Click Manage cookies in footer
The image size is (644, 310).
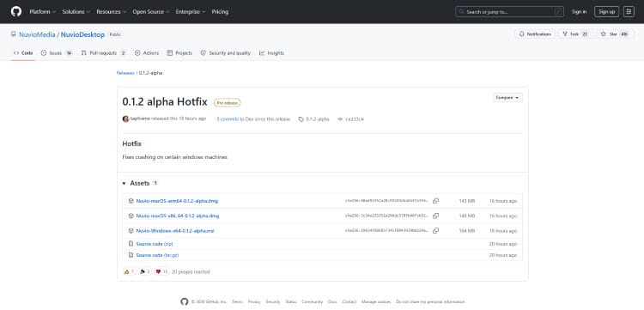(x=376, y=301)
